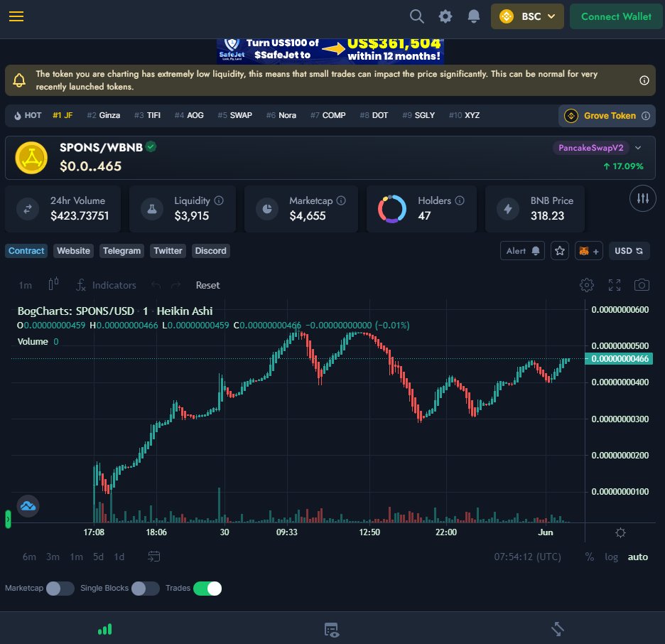Open hot token #7 COMP

pos(328,115)
